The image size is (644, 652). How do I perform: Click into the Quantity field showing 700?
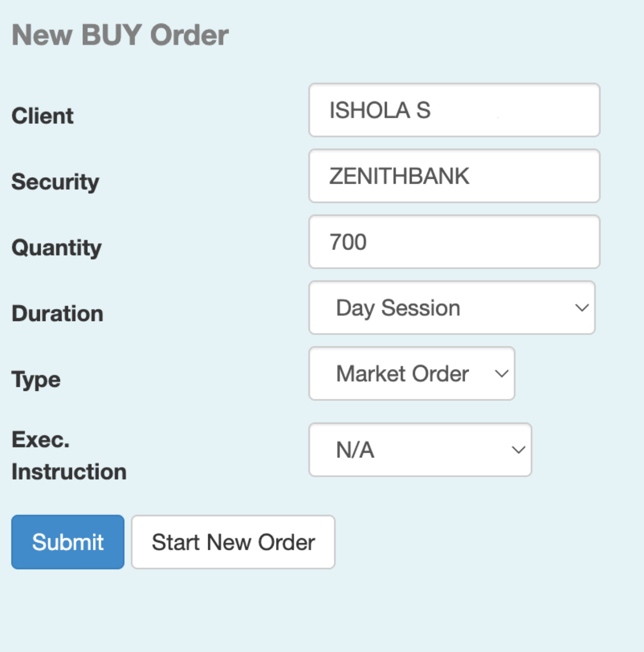click(x=454, y=242)
